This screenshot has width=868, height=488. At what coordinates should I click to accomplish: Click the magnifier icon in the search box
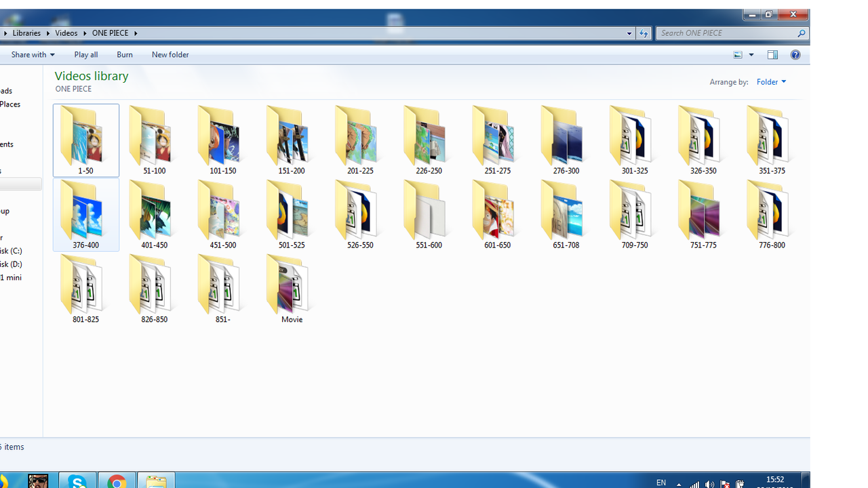802,33
